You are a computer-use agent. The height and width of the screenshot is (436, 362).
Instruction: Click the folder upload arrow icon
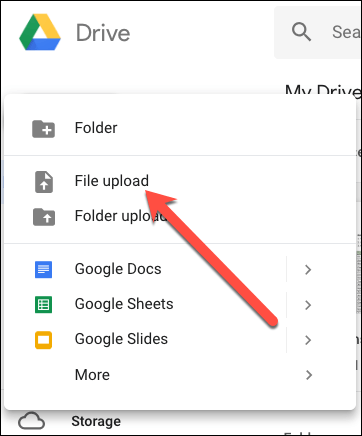point(44,217)
